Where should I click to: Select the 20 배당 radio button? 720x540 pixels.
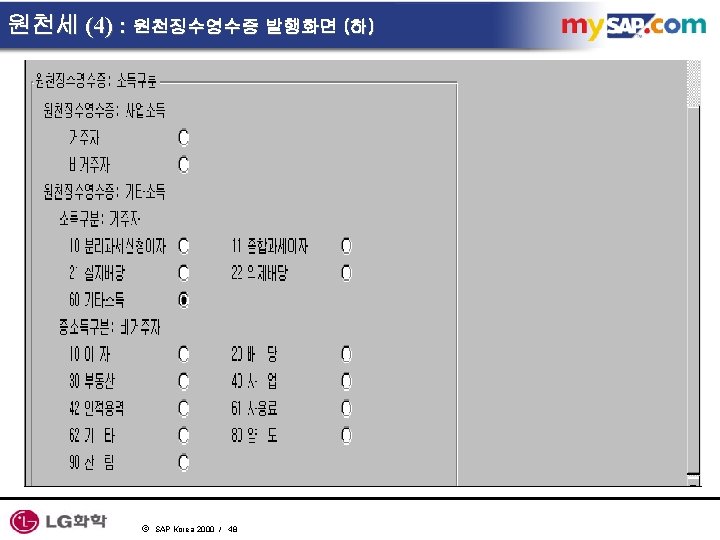tap(347, 354)
